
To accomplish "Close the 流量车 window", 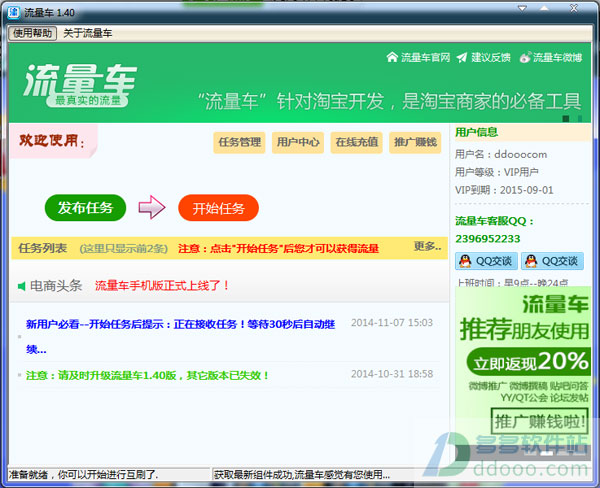I will [574, 8].
